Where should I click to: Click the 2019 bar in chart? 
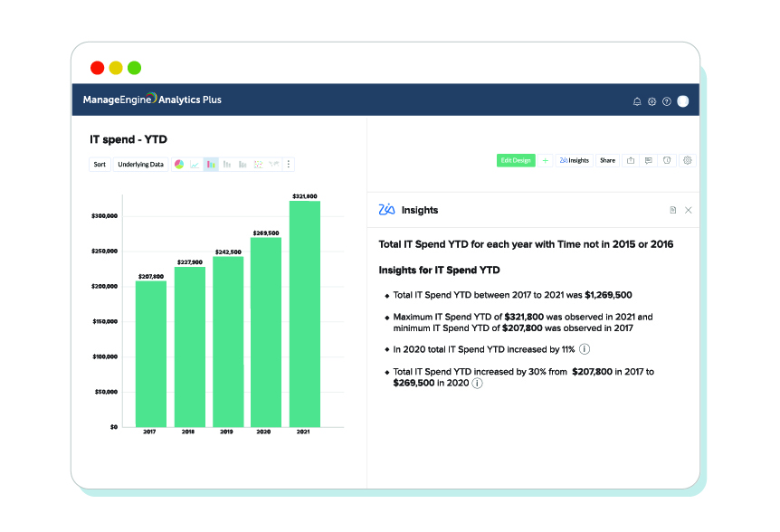pyautogui.click(x=228, y=342)
